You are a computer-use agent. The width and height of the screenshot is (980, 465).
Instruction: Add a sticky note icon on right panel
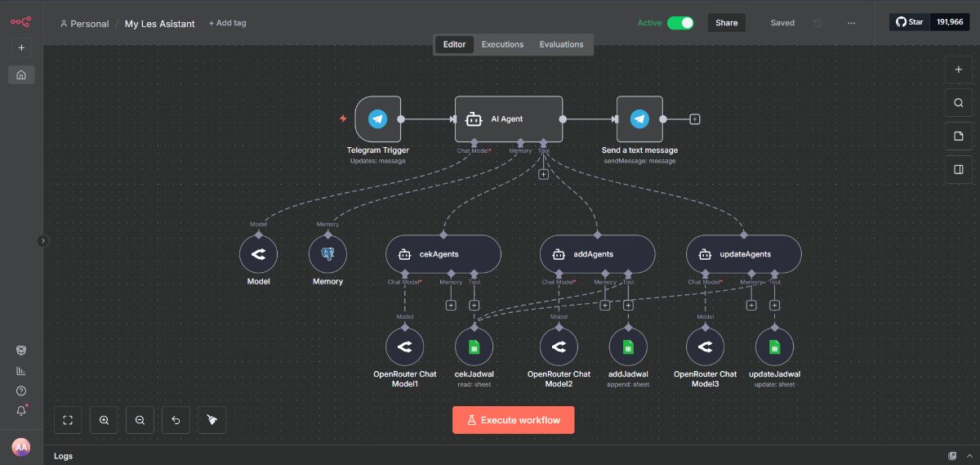point(959,136)
